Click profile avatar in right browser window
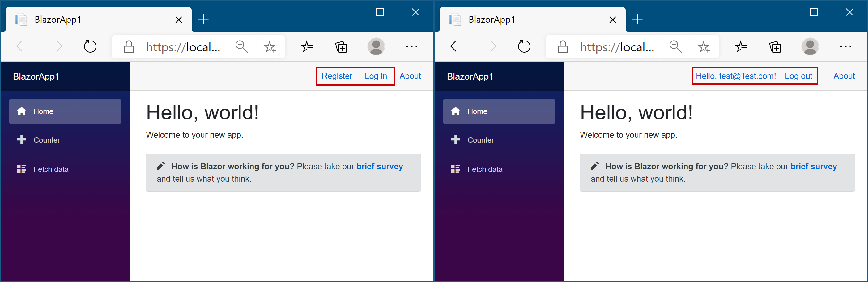The width and height of the screenshot is (868, 282). (810, 46)
